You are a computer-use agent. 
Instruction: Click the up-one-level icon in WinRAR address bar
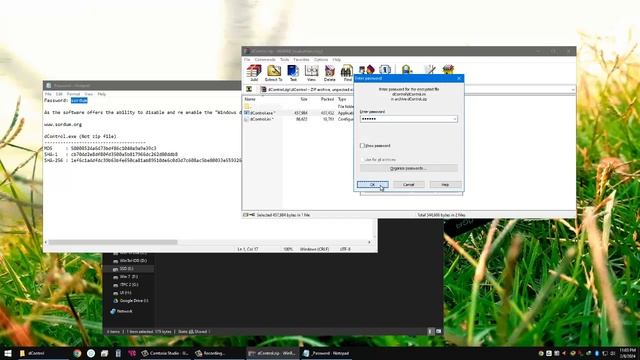[x=249, y=89]
